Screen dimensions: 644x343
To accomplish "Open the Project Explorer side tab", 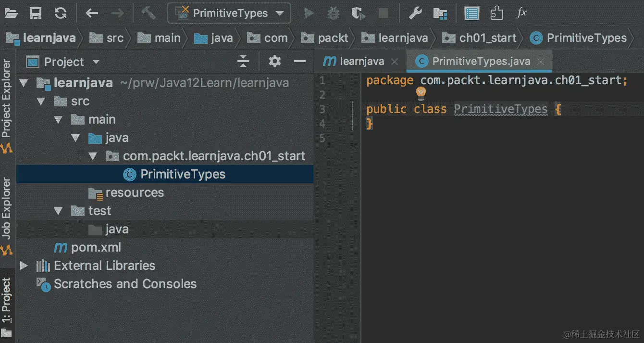I will pos(7,105).
